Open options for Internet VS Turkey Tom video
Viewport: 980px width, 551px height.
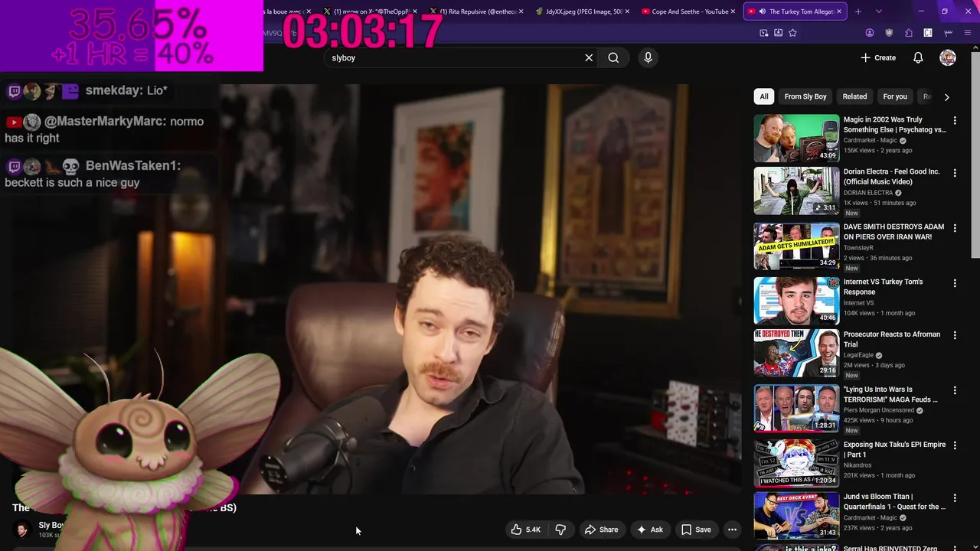coord(955,283)
